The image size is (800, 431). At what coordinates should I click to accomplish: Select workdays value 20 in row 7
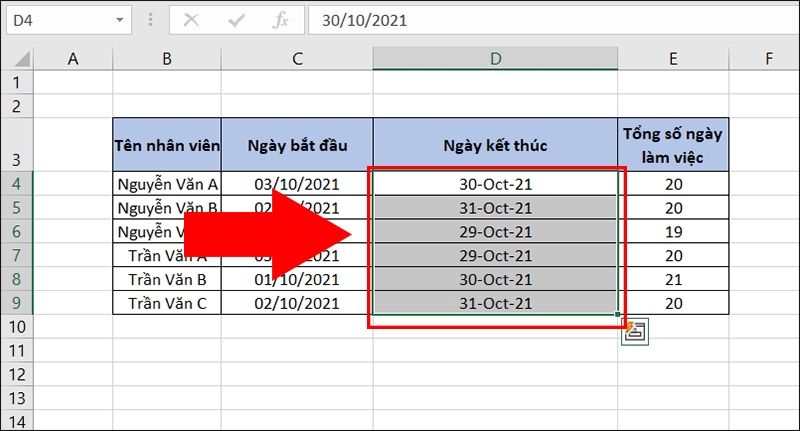point(673,255)
